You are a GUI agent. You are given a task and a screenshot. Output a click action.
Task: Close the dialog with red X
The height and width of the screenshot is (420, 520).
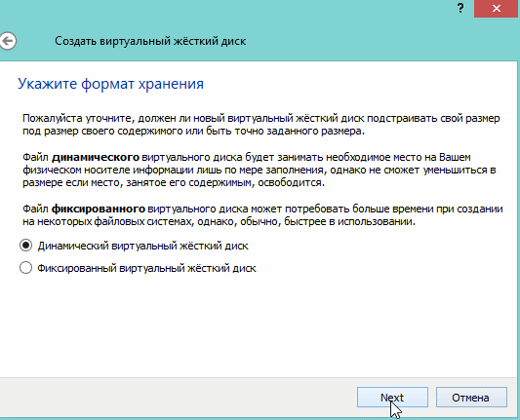coord(497,8)
